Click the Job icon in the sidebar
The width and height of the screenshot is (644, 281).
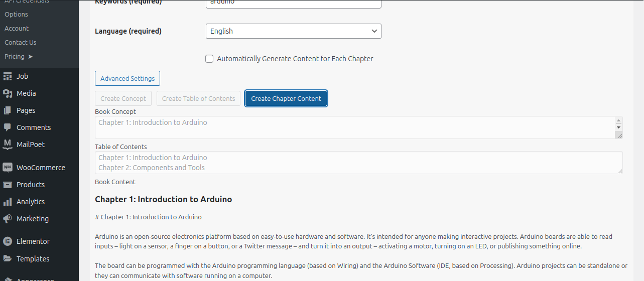8,76
